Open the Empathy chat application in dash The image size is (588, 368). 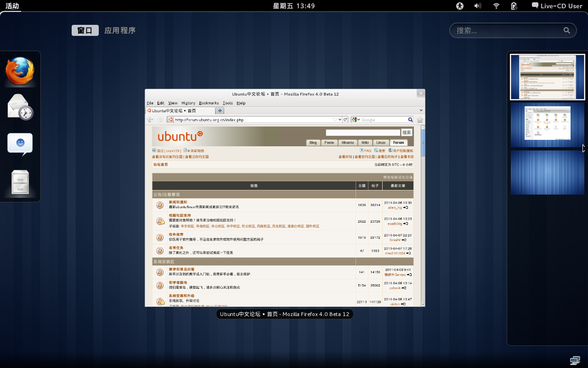coord(20,144)
